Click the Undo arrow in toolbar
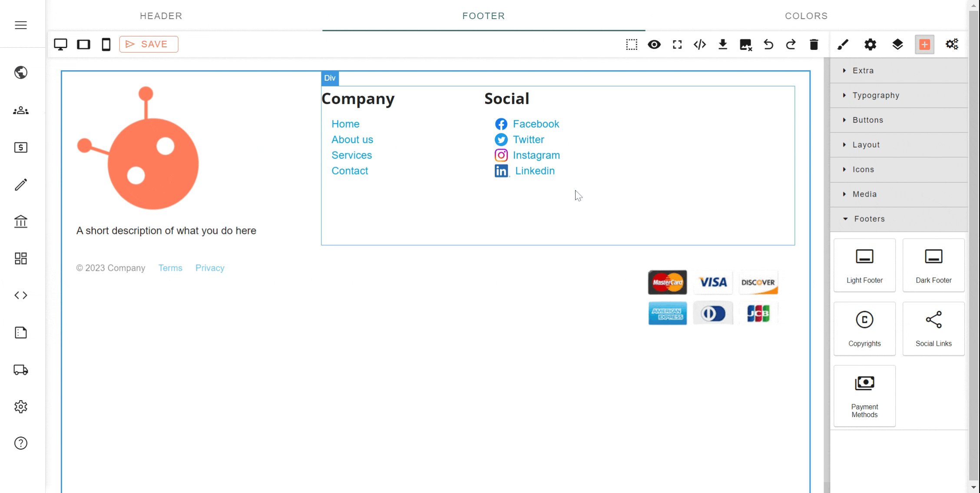The image size is (980, 493). pyautogui.click(x=768, y=44)
